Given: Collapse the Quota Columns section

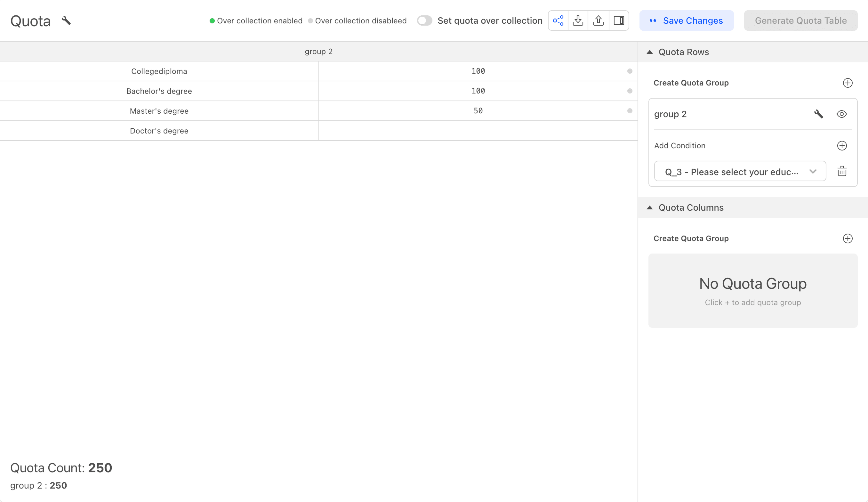Looking at the screenshot, I should [x=650, y=208].
